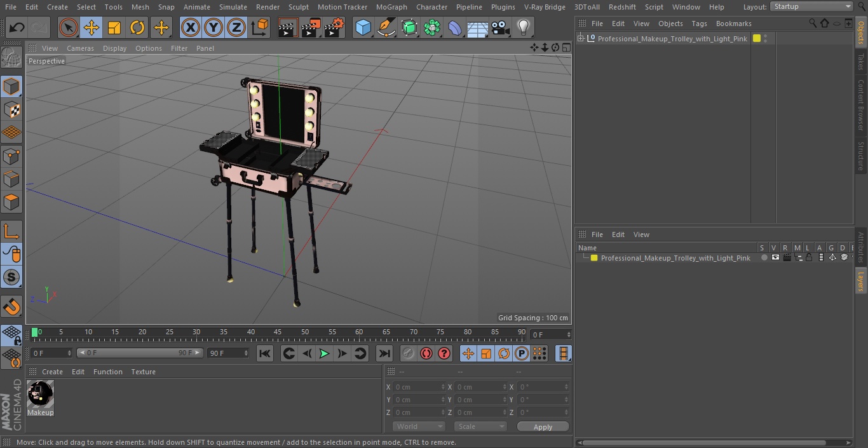Image resolution: width=868 pixels, height=448 pixels.
Task: Toggle Y axis lock
Action: point(213,27)
